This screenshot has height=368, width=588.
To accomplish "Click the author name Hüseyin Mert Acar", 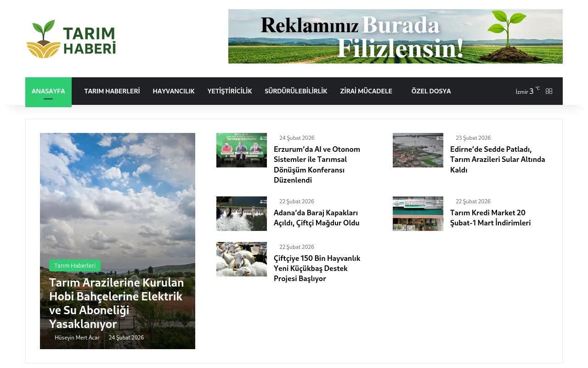I will click(77, 337).
